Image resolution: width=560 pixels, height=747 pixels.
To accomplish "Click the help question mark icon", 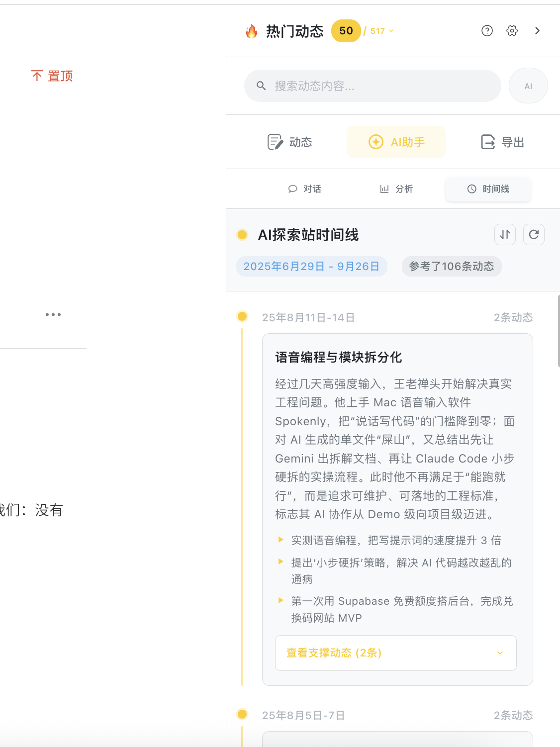I will point(487,31).
